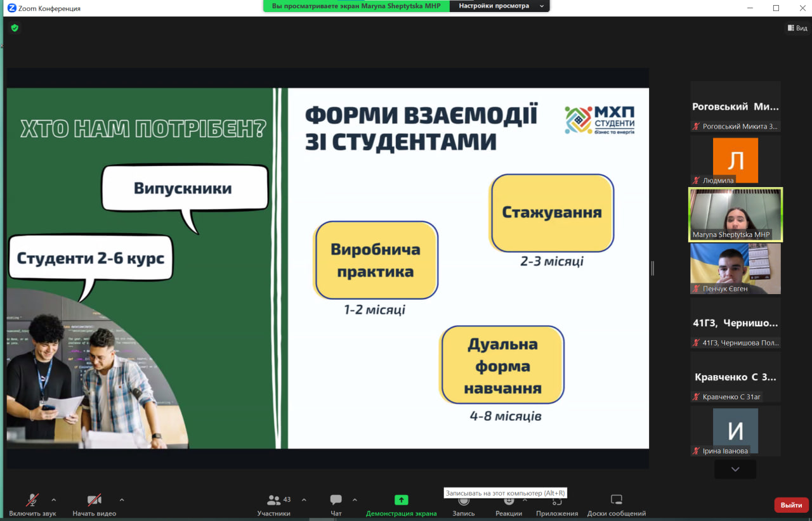Click the muted mic icon beside Ірина Іванова
The height and width of the screenshot is (521, 812).
click(x=697, y=451)
